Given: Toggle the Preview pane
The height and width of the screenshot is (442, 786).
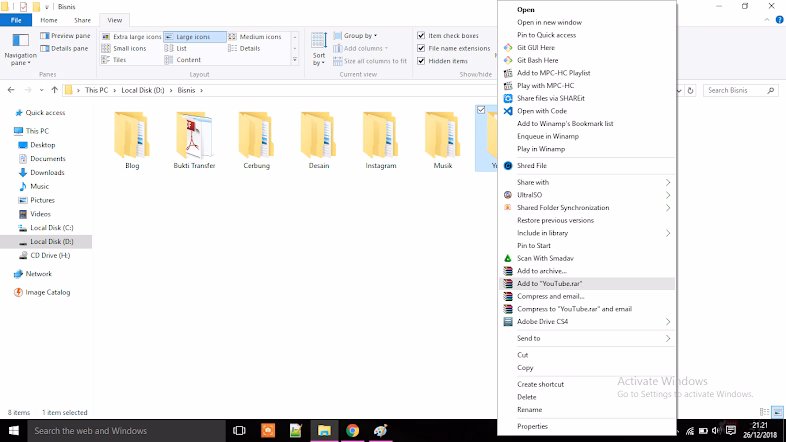Looking at the screenshot, I should [65, 36].
